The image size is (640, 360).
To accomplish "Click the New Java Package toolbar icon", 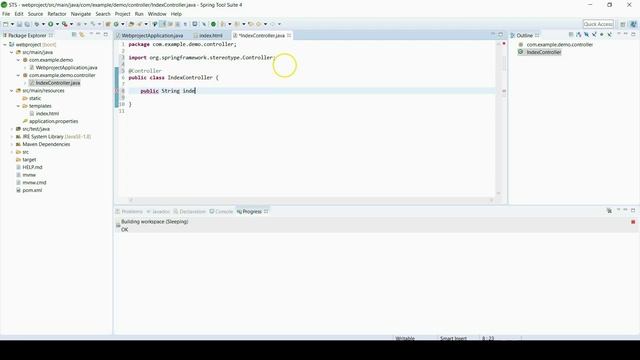I will coord(108,24).
